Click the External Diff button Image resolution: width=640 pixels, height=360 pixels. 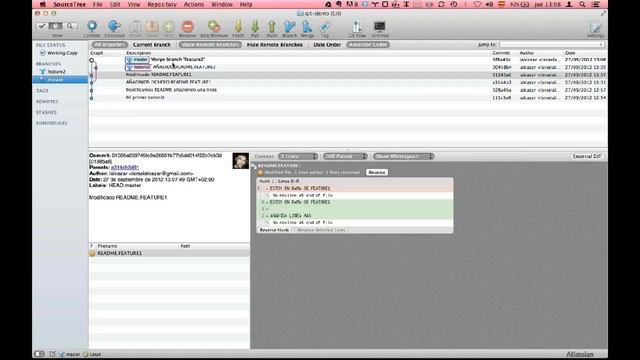pos(587,156)
